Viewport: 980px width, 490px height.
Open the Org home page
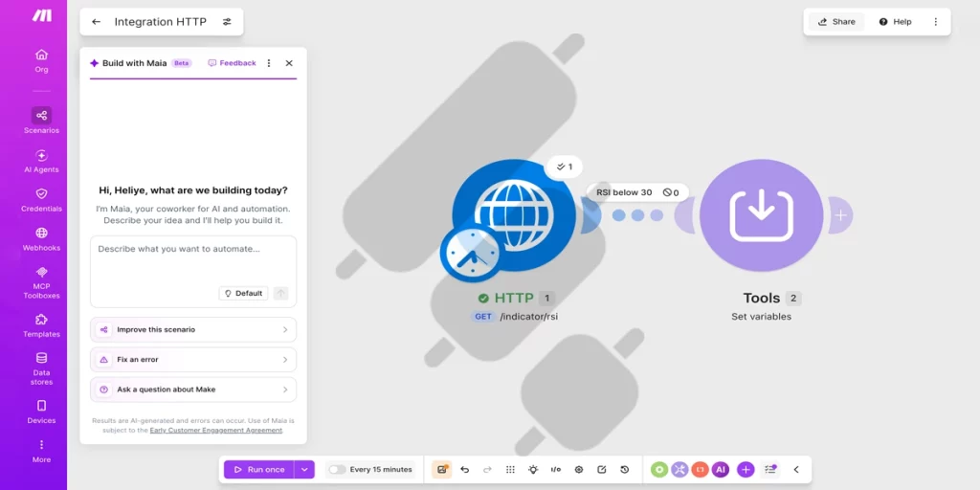pos(41,61)
